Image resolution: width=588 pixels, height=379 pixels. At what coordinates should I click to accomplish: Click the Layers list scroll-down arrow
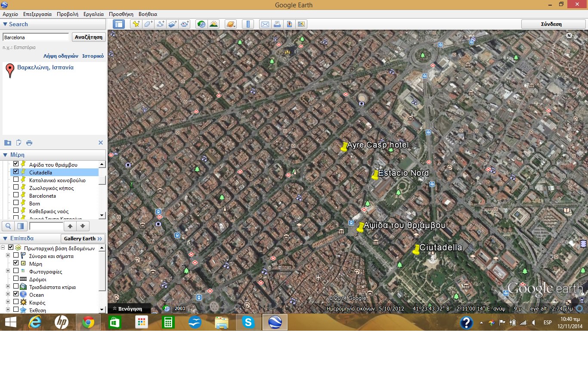pyautogui.click(x=102, y=310)
